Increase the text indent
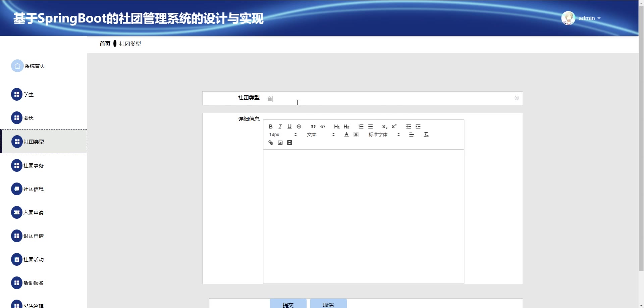644x308 pixels. pos(418,126)
